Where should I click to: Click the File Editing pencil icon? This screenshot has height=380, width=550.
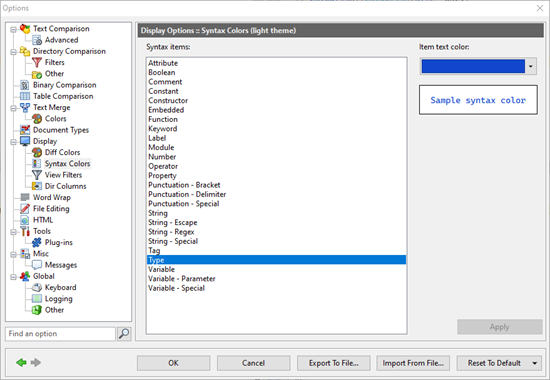[x=25, y=209]
